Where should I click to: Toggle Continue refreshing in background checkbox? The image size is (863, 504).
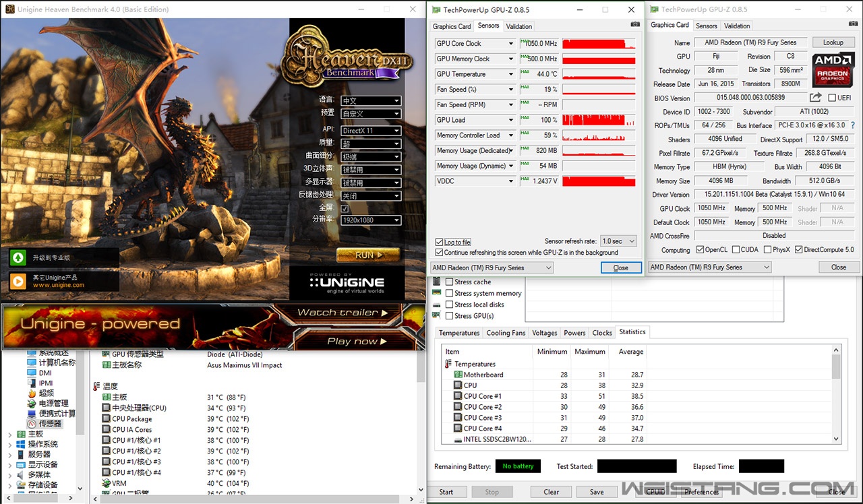tap(440, 252)
